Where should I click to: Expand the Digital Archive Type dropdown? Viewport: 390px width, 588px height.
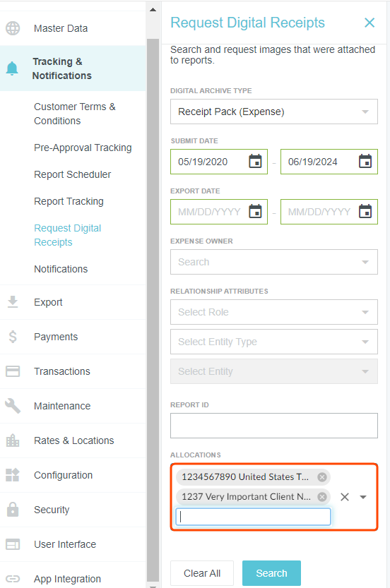[274, 112]
